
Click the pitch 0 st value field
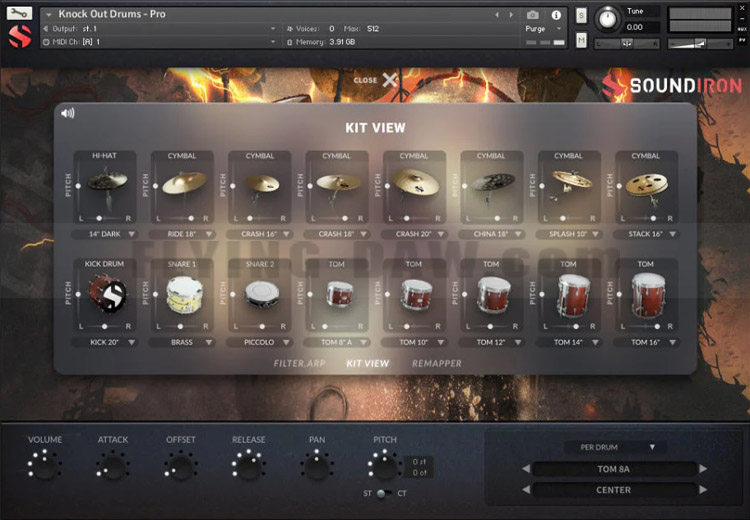(419, 462)
